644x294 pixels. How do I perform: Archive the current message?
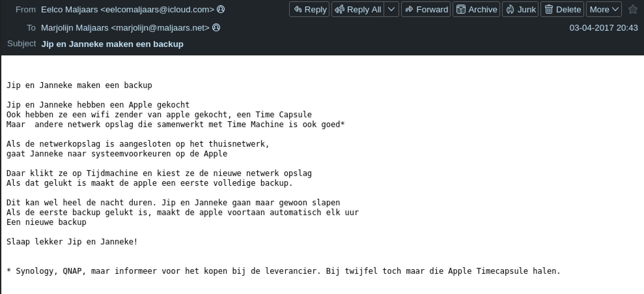coord(476,9)
